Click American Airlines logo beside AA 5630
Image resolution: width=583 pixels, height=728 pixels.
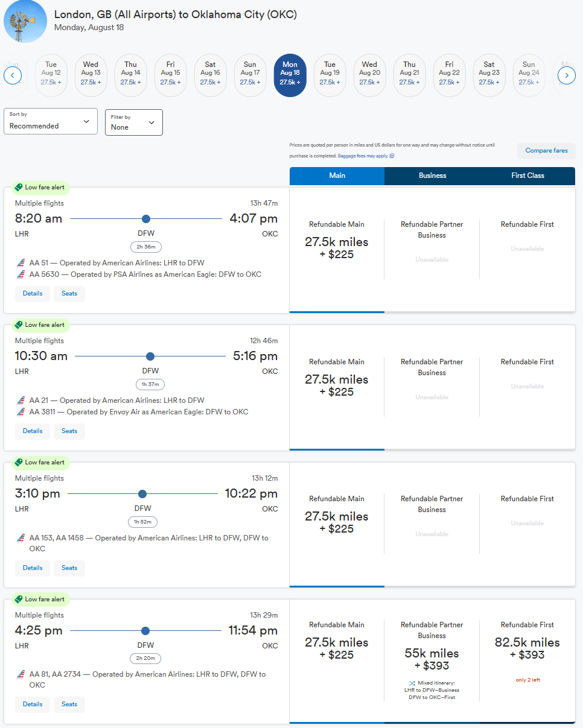(21, 274)
